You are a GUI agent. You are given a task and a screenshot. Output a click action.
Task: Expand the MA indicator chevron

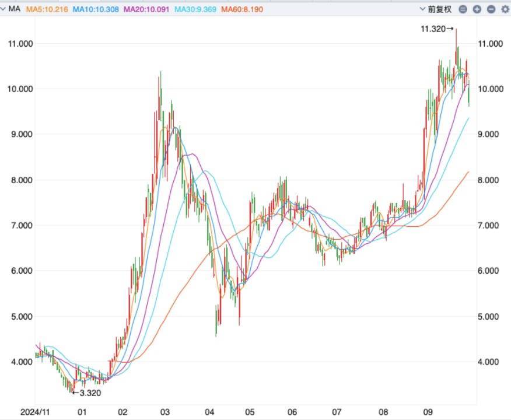click(4, 9)
